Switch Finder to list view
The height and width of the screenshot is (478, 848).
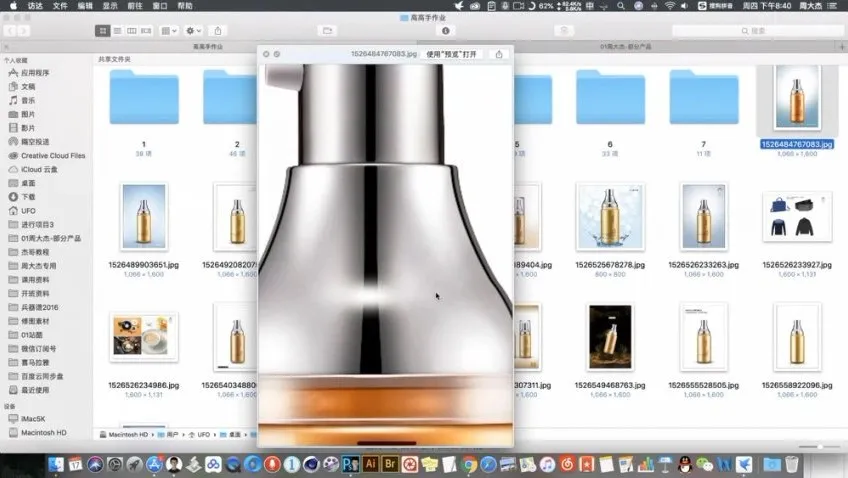(x=117, y=31)
